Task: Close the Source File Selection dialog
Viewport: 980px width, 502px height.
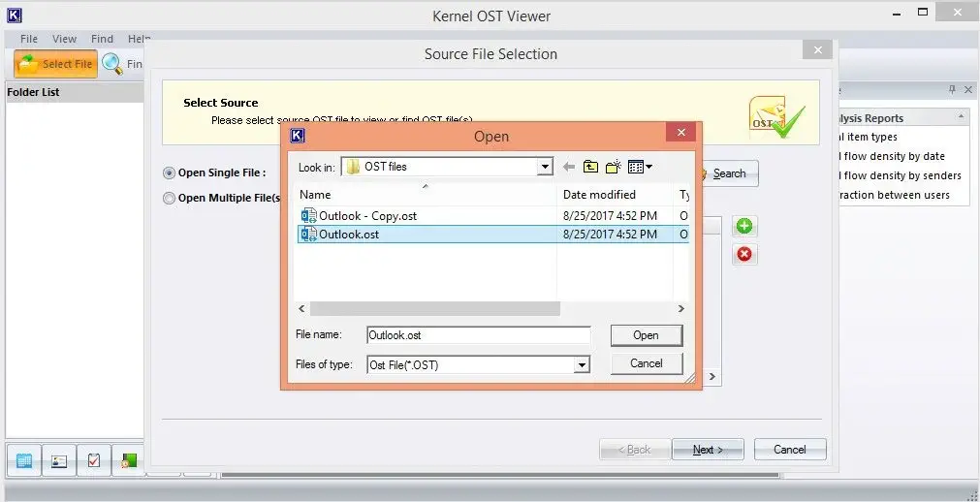Action: [817, 50]
